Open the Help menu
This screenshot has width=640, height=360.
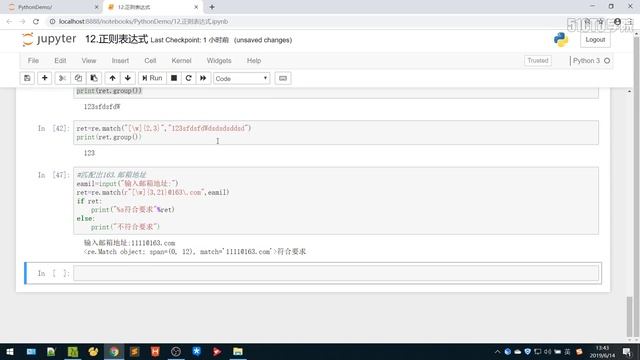coord(253,60)
